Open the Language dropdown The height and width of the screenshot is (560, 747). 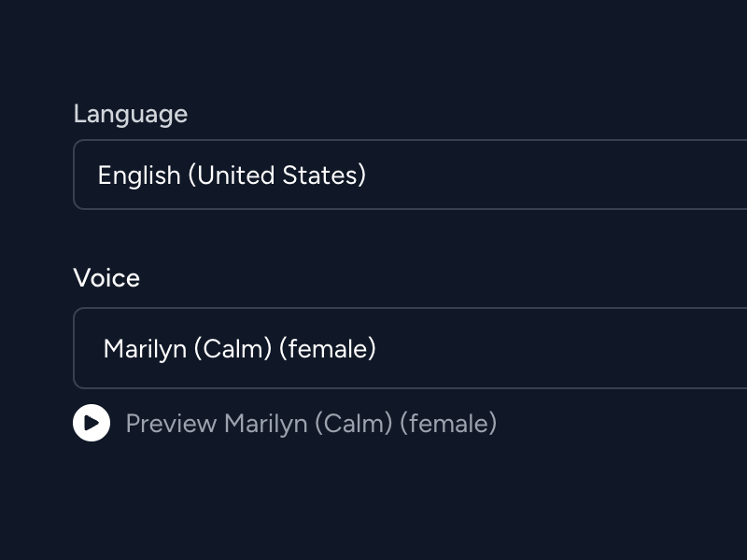[x=410, y=175]
